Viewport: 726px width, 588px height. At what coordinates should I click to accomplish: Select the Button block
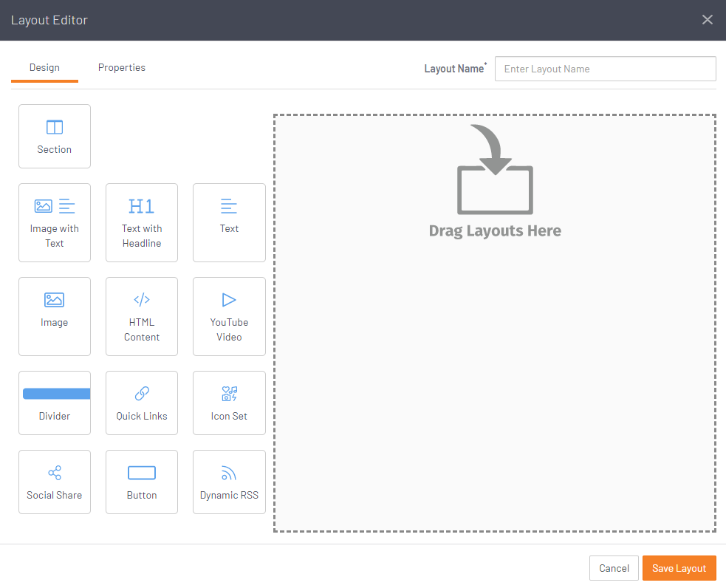(x=142, y=482)
